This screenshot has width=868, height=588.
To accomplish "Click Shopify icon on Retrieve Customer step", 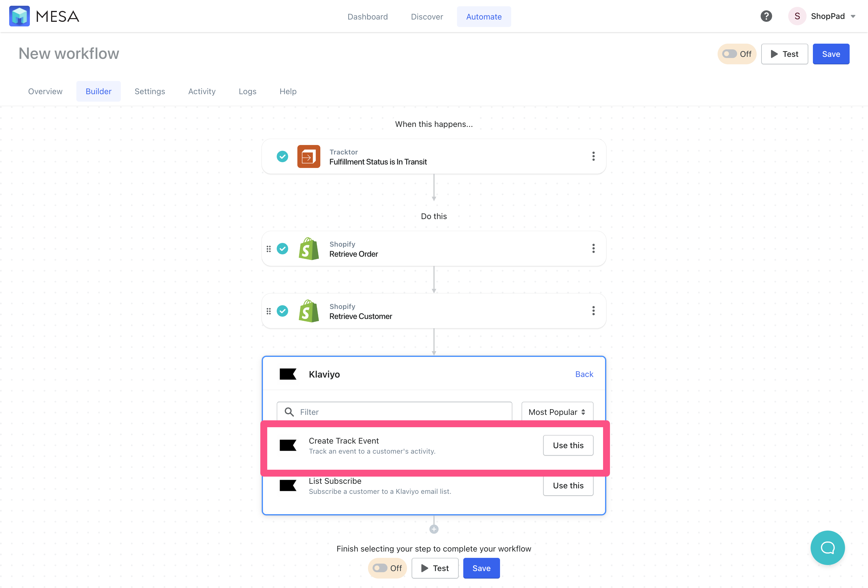I will click(309, 311).
